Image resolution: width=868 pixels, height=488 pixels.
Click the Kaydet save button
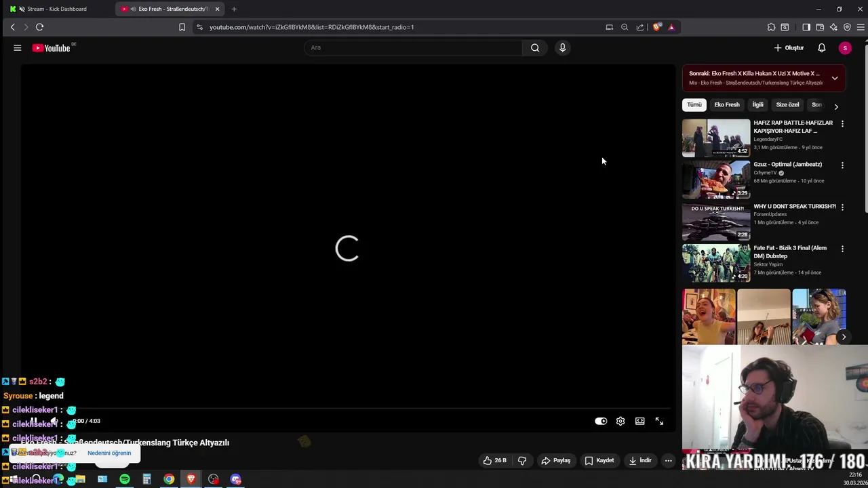[599, 460]
